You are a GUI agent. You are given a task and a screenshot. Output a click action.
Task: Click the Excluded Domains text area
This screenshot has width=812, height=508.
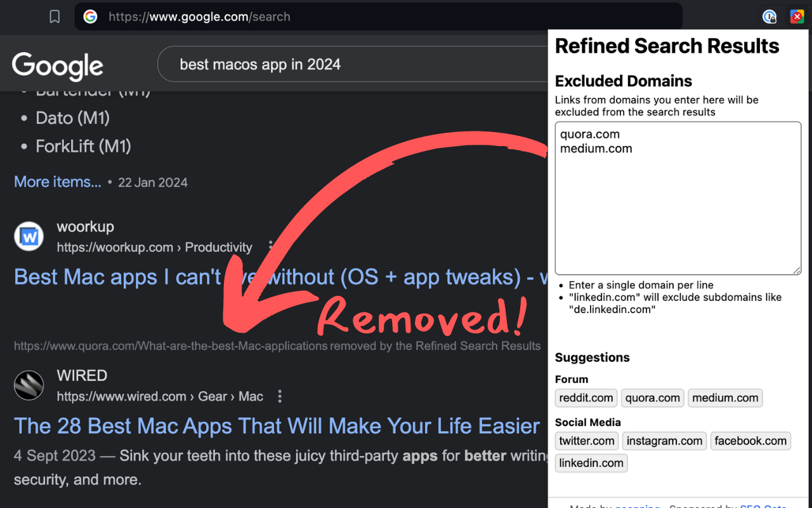(678, 198)
